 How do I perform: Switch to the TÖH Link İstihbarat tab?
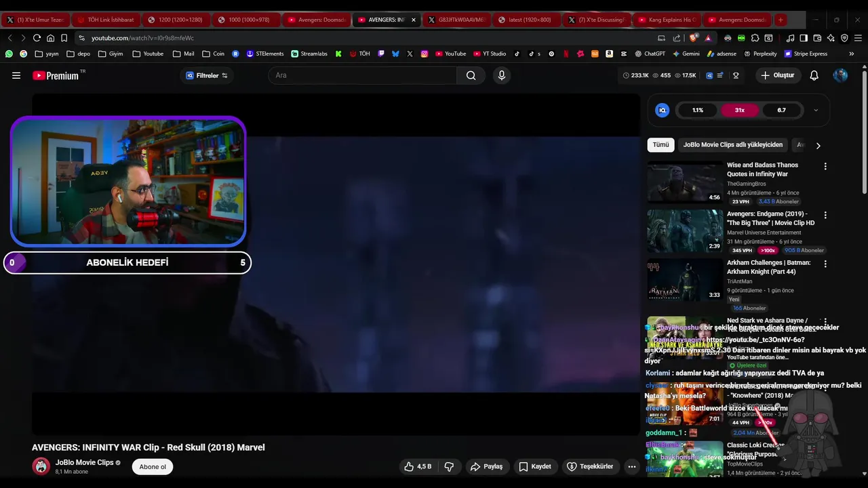(105, 20)
